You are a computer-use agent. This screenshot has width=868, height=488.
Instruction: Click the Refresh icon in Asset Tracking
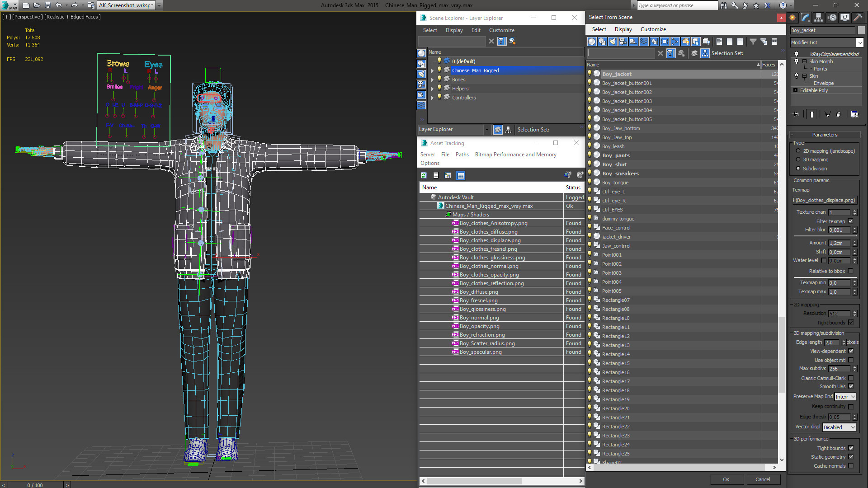coord(424,175)
